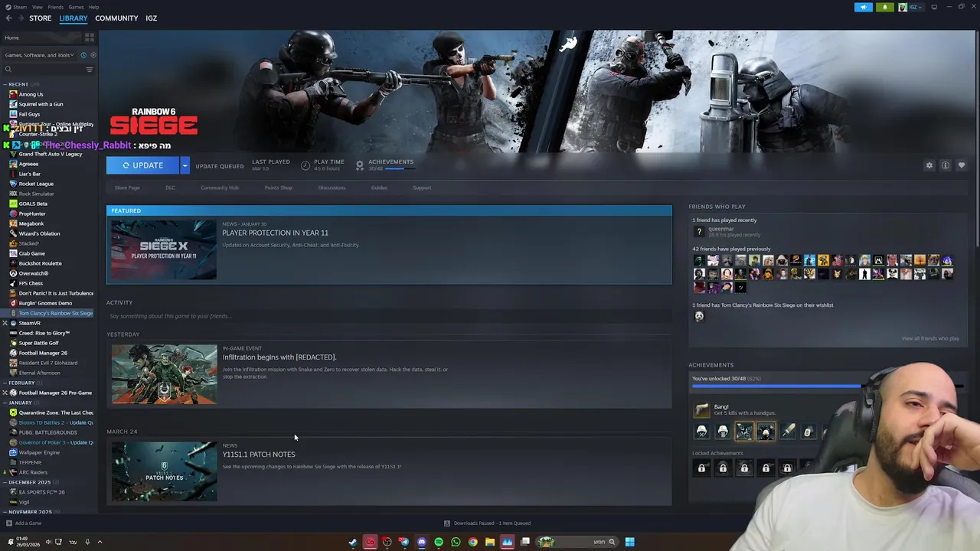Open the DLC link
Image resolution: width=980 pixels, height=551 pixels.
[x=170, y=187]
